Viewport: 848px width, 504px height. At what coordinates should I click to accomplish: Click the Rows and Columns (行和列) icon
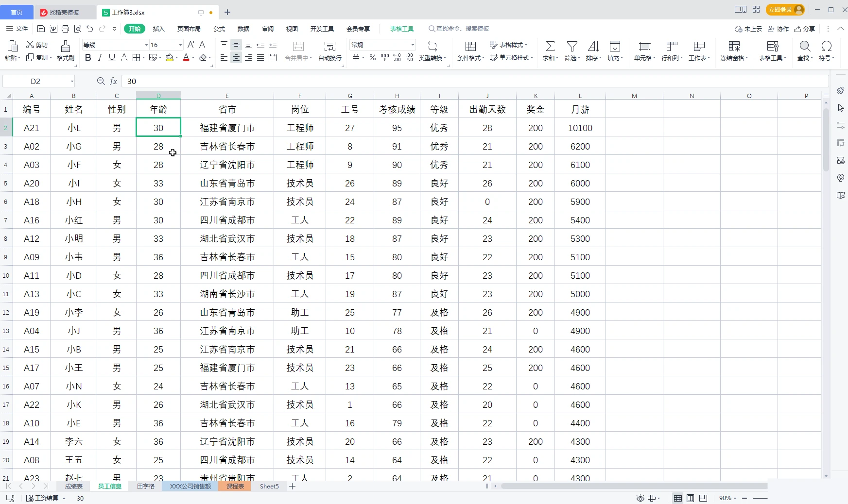pyautogui.click(x=672, y=46)
